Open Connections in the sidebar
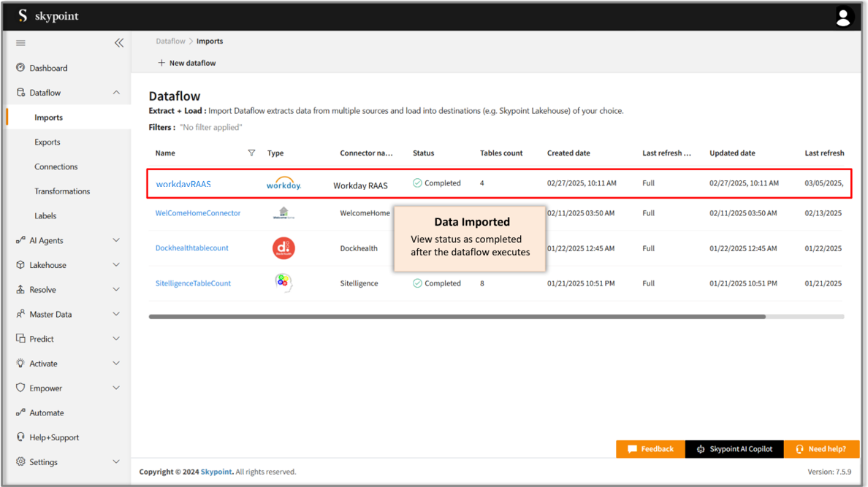The height and width of the screenshot is (487, 868). 56,166
